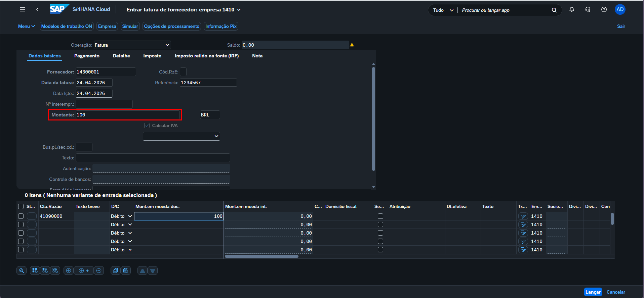Open the notifications bell icon
Viewport: 644px width, 298px height.
point(572,10)
